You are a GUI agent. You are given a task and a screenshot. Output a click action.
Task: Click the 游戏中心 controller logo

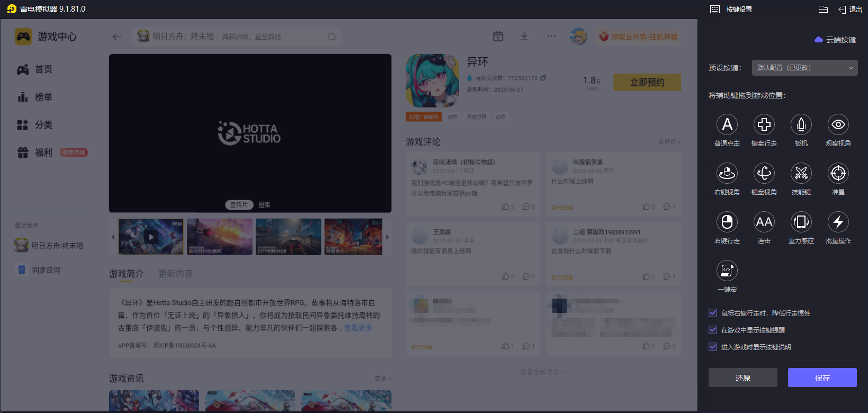pos(23,37)
